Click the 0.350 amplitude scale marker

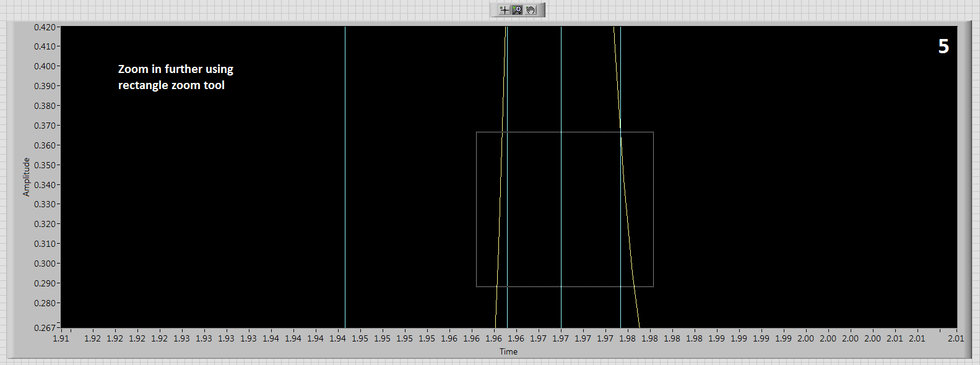(x=45, y=165)
